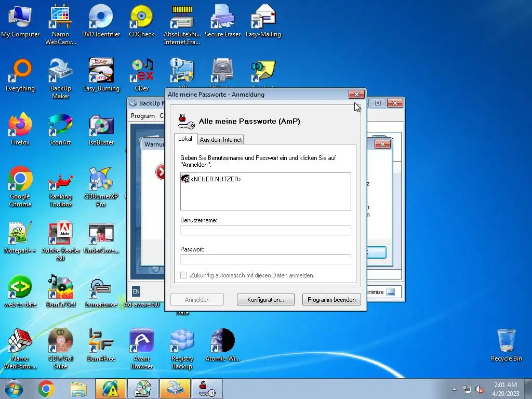Open web to date shortcut
532x399 pixels.
click(20, 291)
